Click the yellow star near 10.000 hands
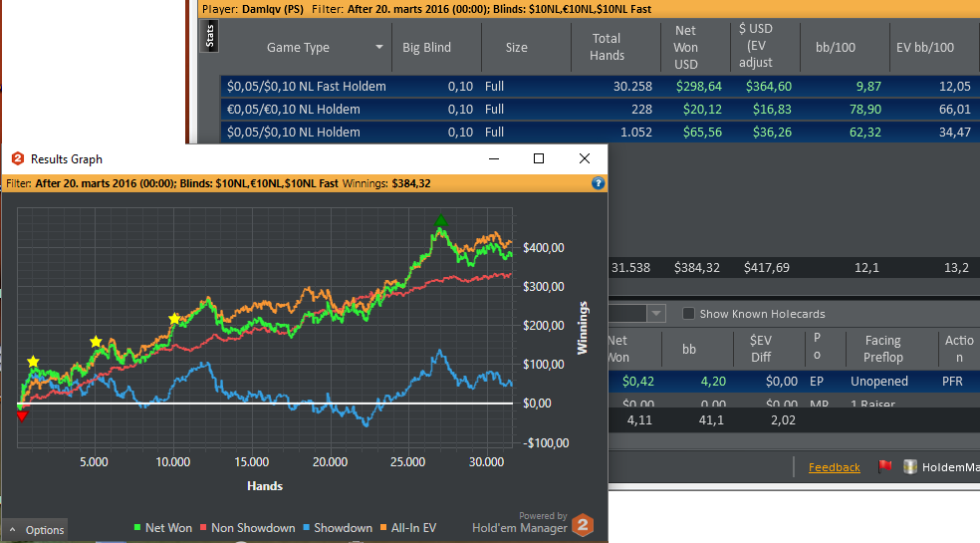 pyautogui.click(x=174, y=320)
